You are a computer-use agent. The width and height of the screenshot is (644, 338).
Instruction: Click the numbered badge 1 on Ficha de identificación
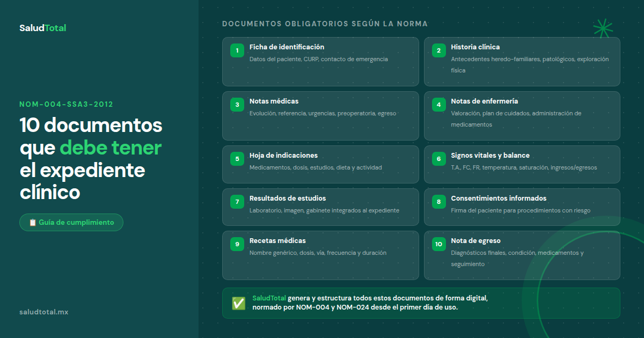[237, 50]
